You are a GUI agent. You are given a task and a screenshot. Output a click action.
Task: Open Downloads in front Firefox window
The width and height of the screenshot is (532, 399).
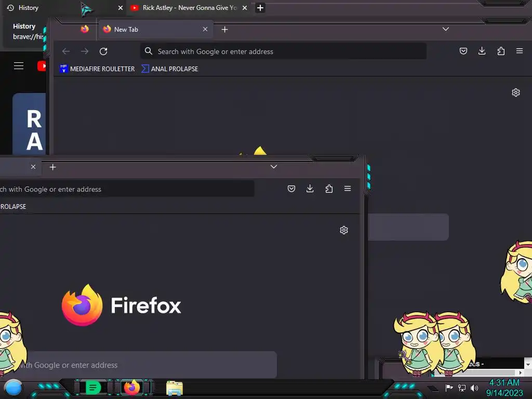(x=310, y=189)
